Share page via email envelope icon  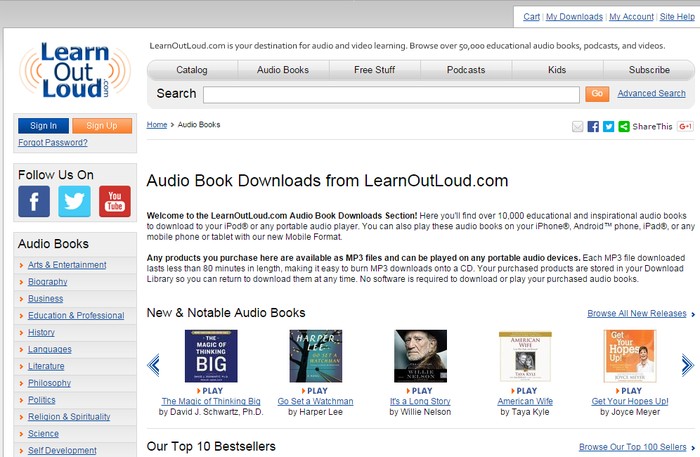578,127
